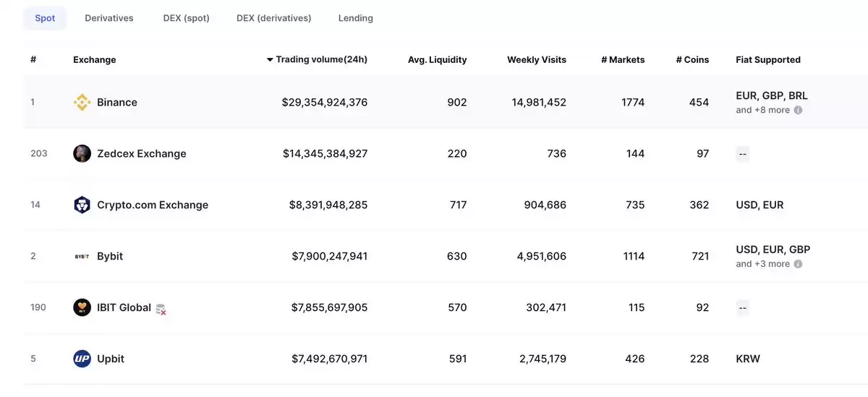Viewport: 868px width, 397px height.
Task: Click Upbit volume $7,492,670,971
Action: tap(330, 359)
